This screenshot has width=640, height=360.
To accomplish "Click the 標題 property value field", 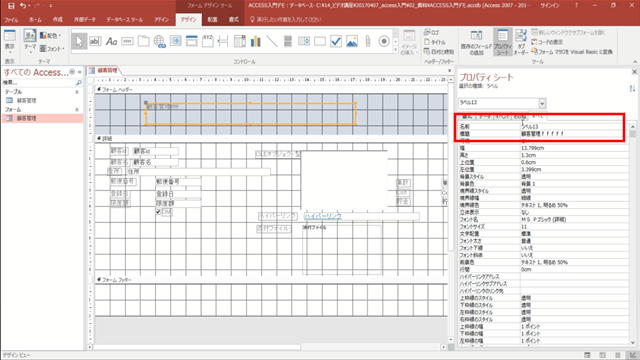I will [574, 134].
